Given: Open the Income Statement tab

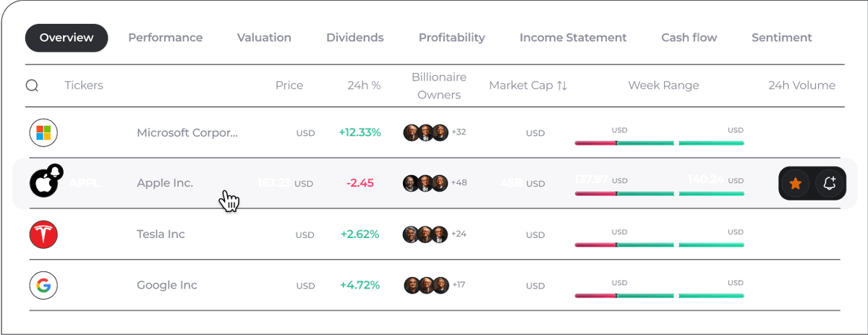Looking at the screenshot, I should (573, 38).
